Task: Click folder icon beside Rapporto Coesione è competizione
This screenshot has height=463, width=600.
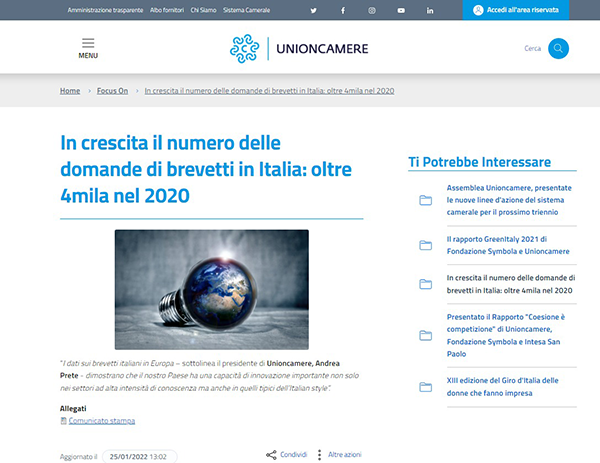Action: 426,335
